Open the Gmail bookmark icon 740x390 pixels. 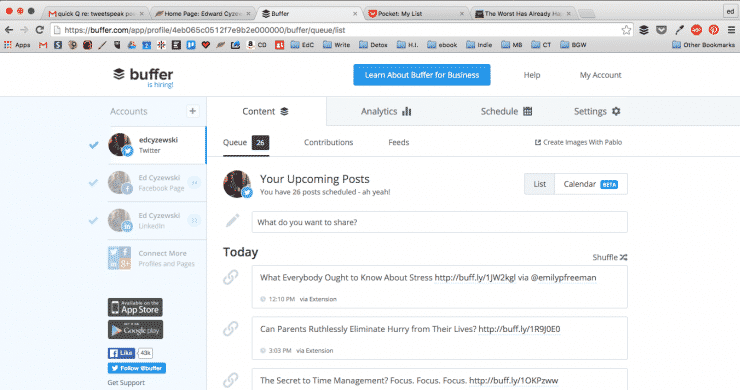click(x=43, y=45)
